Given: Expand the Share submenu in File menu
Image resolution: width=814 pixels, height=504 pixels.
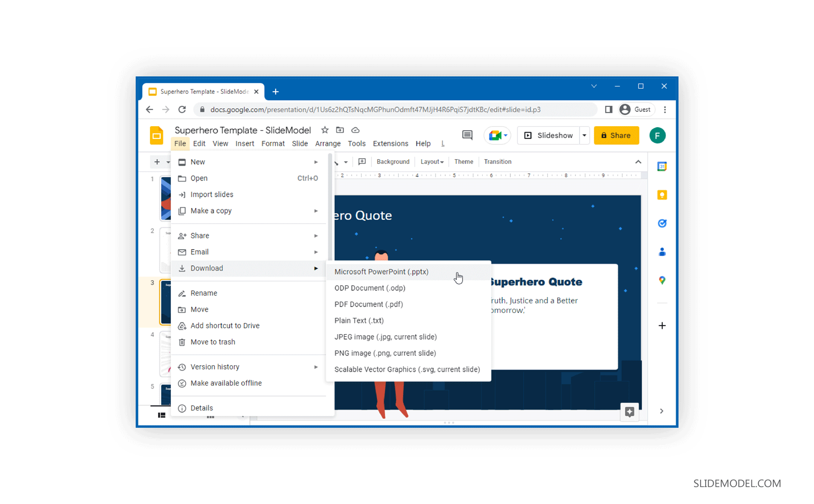Looking at the screenshot, I should (316, 235).
